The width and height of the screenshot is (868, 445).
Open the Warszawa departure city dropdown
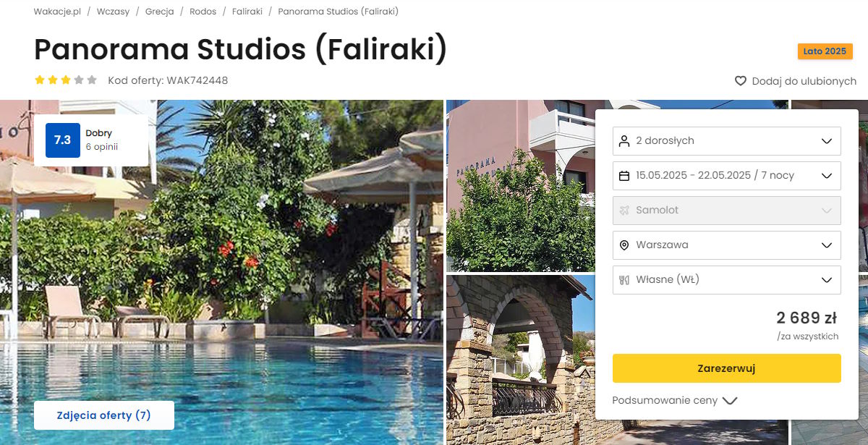coord(726,245)
